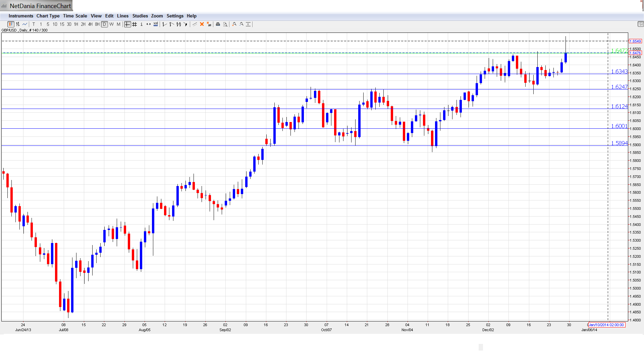This screenshot has width=644, height=362.
Task: Click the zoom out magnifier icon
Action: click(x=241, y=24)
